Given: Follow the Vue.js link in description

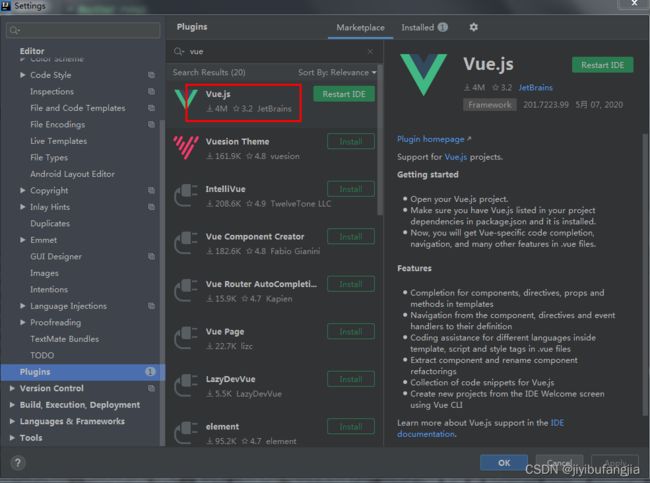Looking at the screenshot, I should coord(456,157).
